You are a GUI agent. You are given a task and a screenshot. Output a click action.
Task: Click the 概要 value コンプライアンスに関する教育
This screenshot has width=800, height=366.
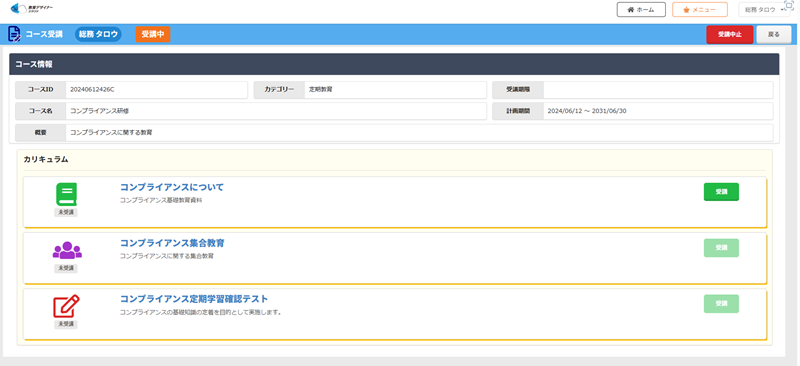111,133
